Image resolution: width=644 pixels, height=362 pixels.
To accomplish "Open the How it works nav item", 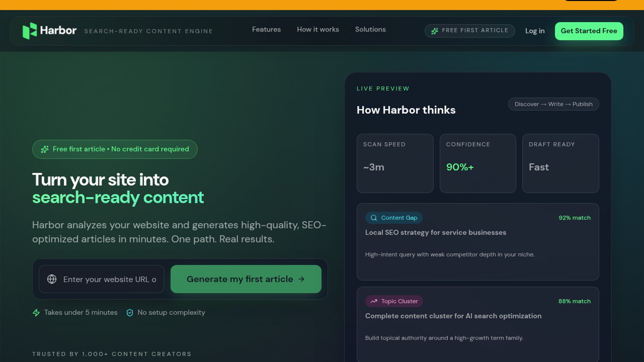I will [x=318, y=29].
